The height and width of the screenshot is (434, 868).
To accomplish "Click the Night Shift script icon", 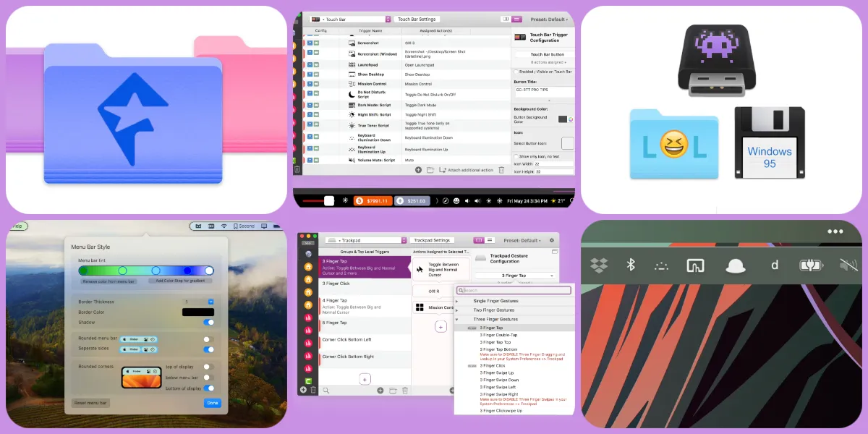I will pos(351,114).
